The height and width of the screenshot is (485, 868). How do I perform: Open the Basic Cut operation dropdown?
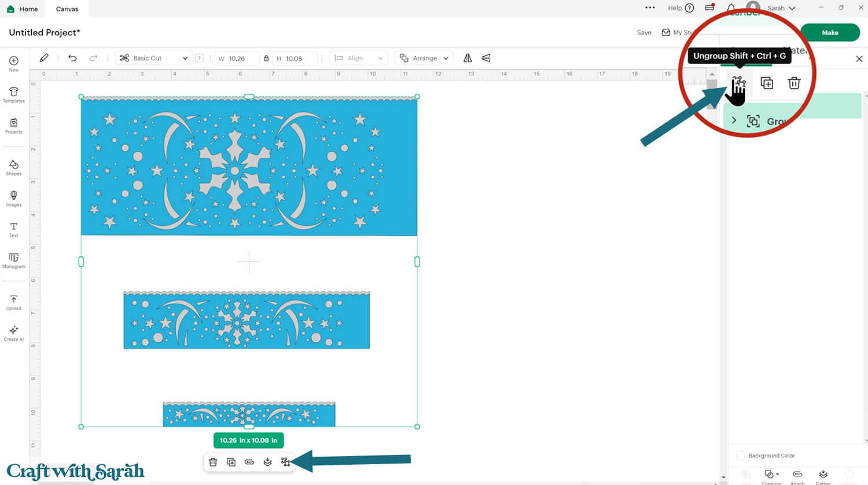pos(153,58)
